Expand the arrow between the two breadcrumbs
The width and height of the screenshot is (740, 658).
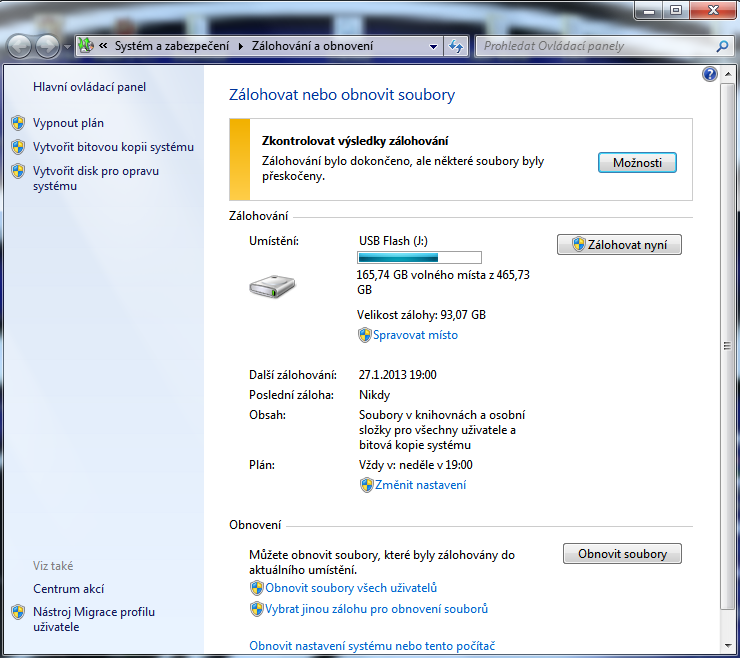241,46
